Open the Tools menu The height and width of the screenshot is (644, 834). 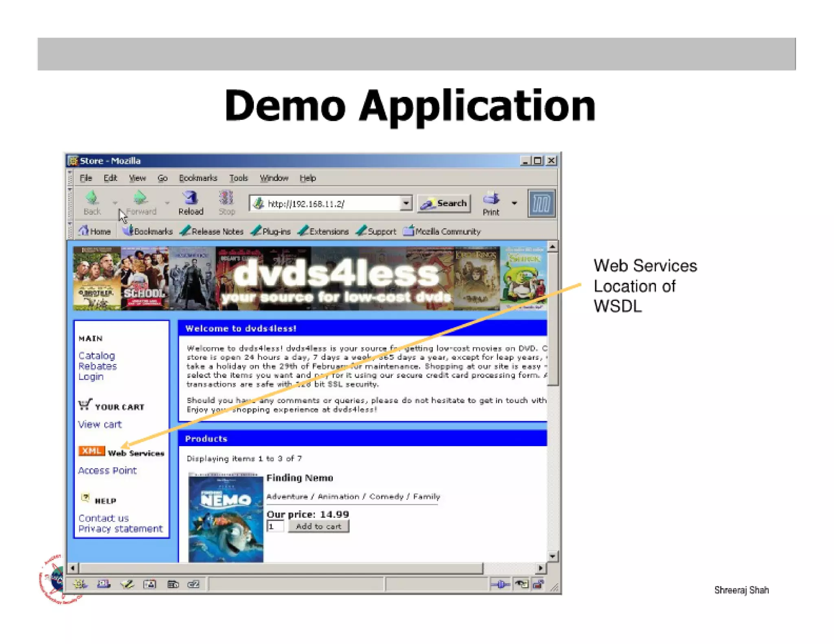[x=238, y=178]
